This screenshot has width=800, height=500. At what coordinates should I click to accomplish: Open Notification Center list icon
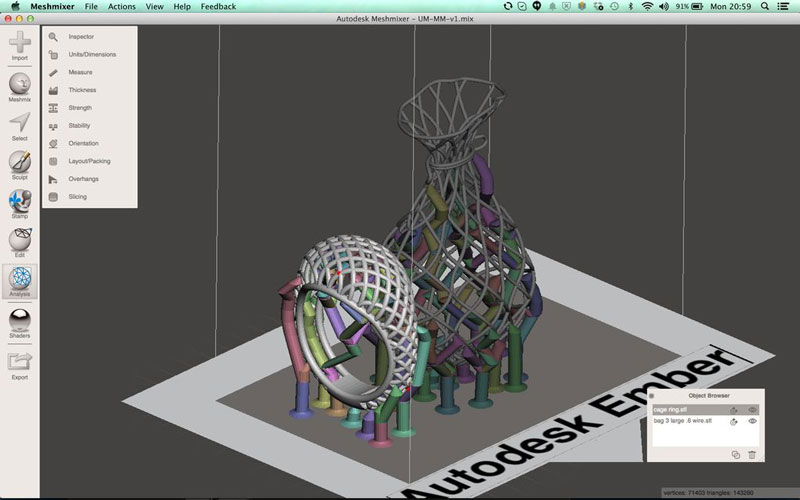coord(783,6)
